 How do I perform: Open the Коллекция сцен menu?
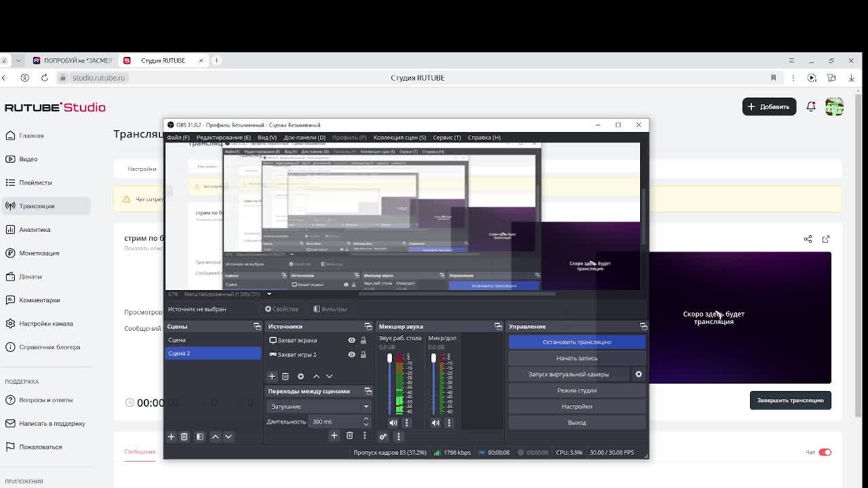[399, 138]
